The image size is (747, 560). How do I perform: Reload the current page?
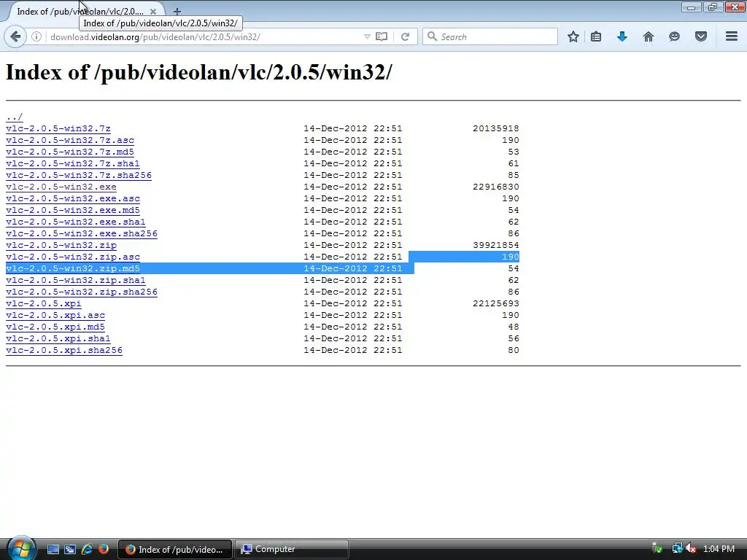406,36
